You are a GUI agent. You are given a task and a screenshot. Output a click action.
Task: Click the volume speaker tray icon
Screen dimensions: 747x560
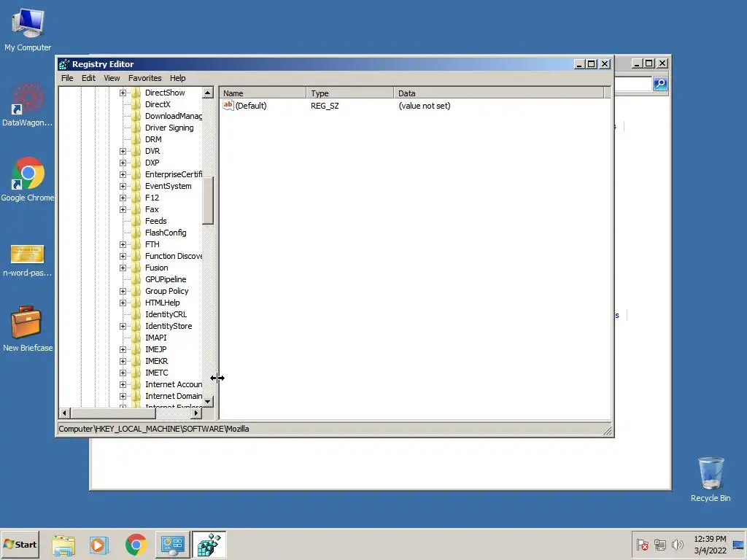click(677, 544)
